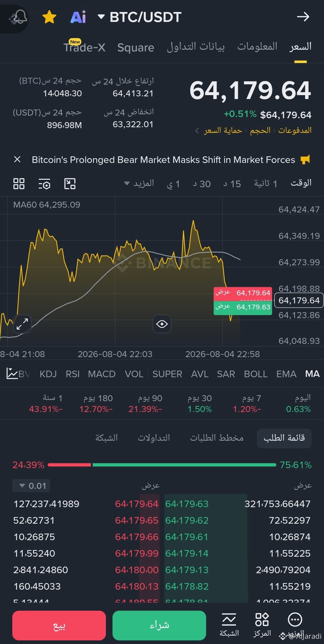The image size is (324, 644).
Task: Tap the green bid label 64,179.63
Action: (243, 307)
